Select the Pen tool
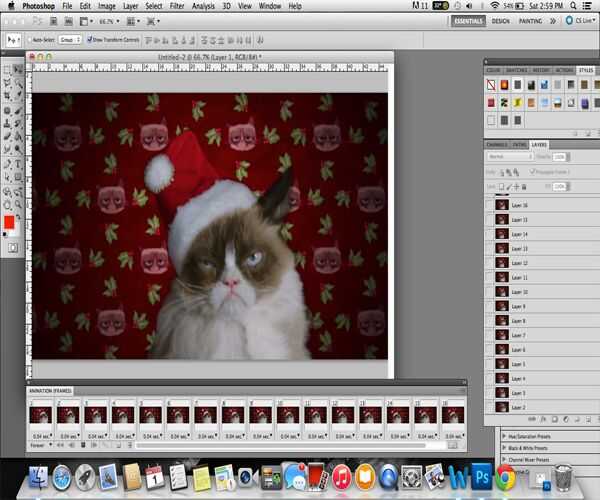The height and width of the screenshot is (500, 600). point(7,164)
